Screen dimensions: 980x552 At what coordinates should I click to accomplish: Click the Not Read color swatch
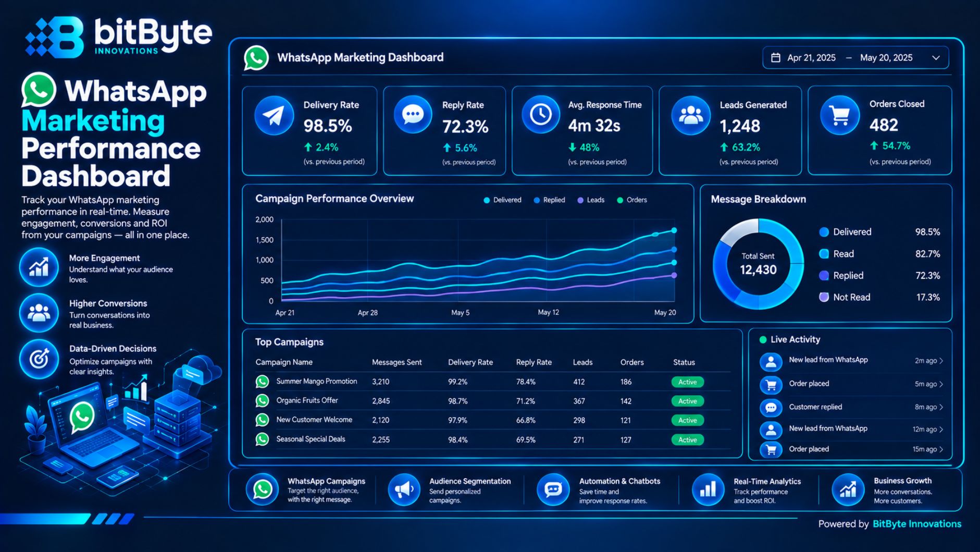click(824, 297)
